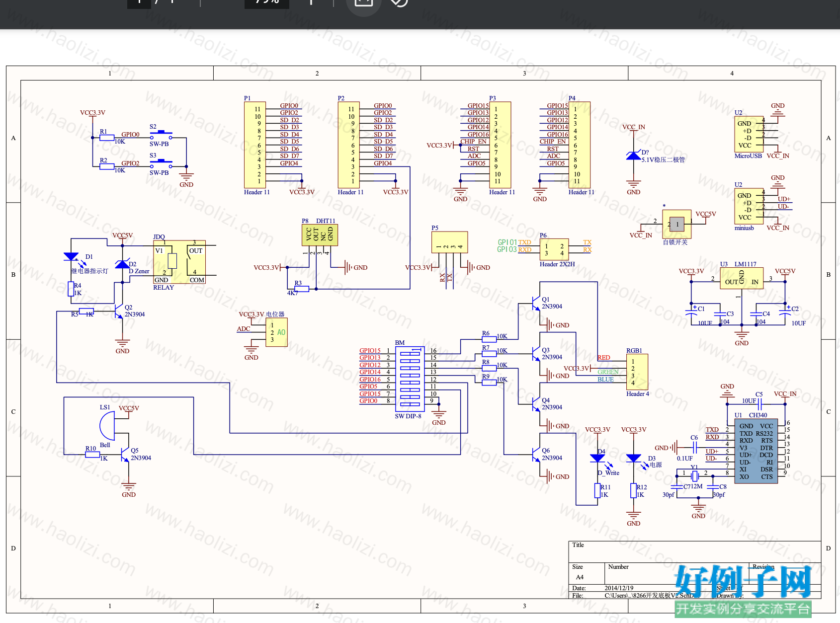Click the S2 SW-PB push button symbol
The width and height of the screenshot is (840, 623).
pyautogui.click(x=161, y=135)
